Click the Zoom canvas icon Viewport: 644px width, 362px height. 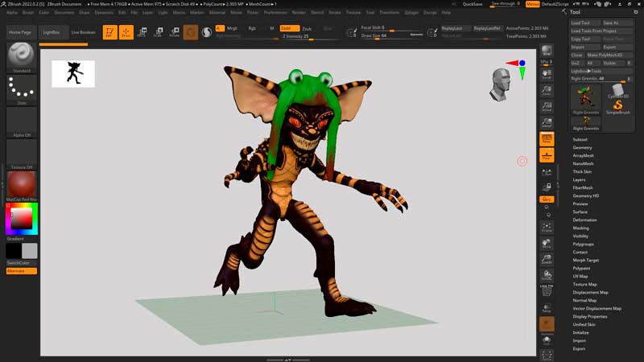[x=547, y=90]
